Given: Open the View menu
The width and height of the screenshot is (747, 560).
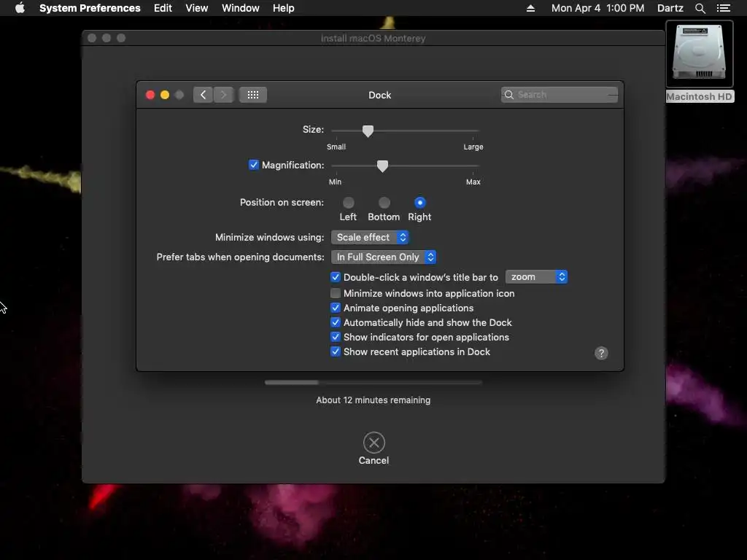Looking at the screenshot, I should [x=197, y=8].
